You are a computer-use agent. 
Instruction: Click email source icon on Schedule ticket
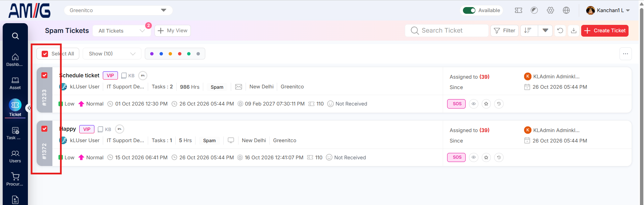pos(239,87)
